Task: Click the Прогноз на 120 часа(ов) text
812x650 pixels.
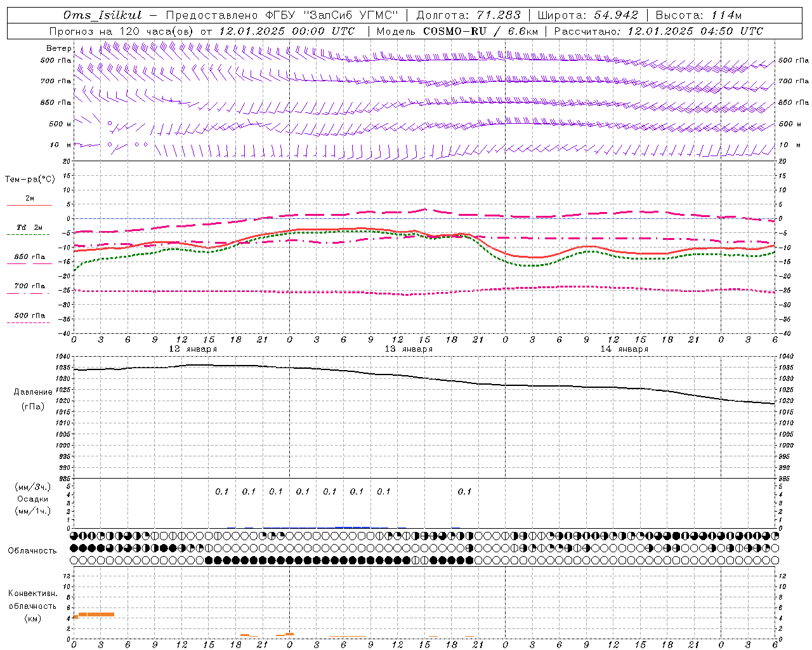Action: (122, 31)
